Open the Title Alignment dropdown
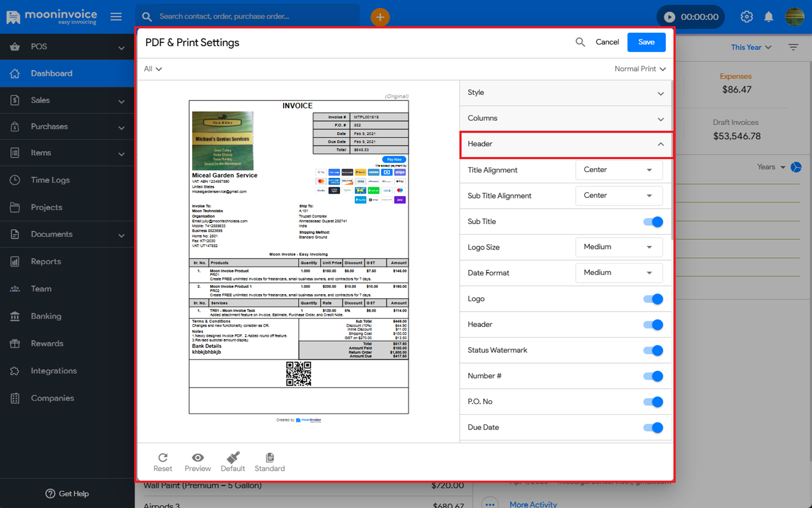Viewport: 812px width, 508px height. click(619, 170)
